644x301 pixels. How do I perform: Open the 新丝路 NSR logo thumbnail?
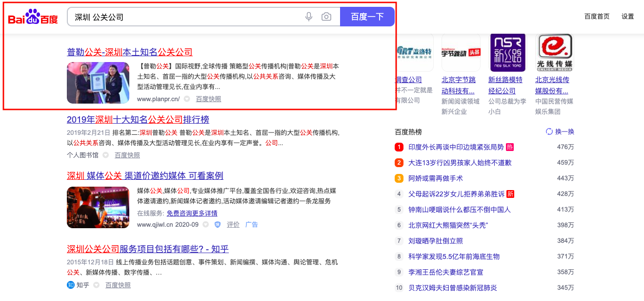coord(507,52)
